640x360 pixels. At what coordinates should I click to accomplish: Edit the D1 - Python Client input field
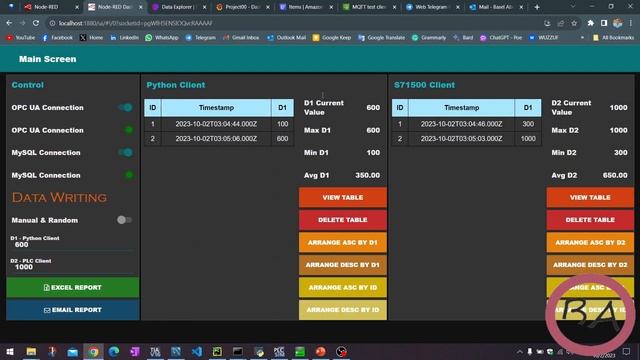click(x=72, y=244)
